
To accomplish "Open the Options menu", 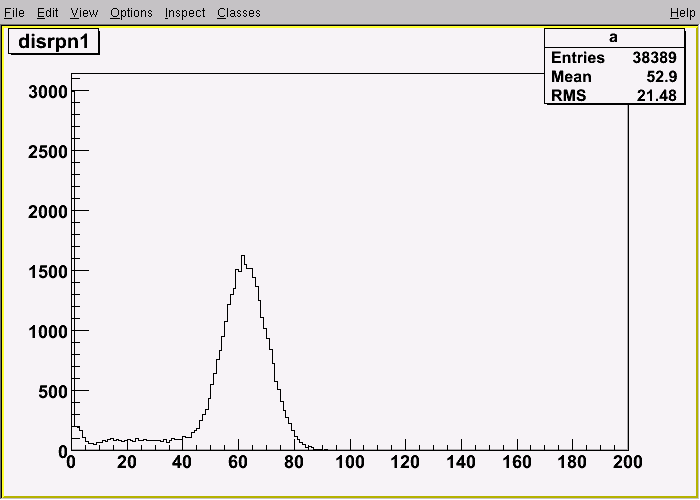I will (x=131, y=13).
